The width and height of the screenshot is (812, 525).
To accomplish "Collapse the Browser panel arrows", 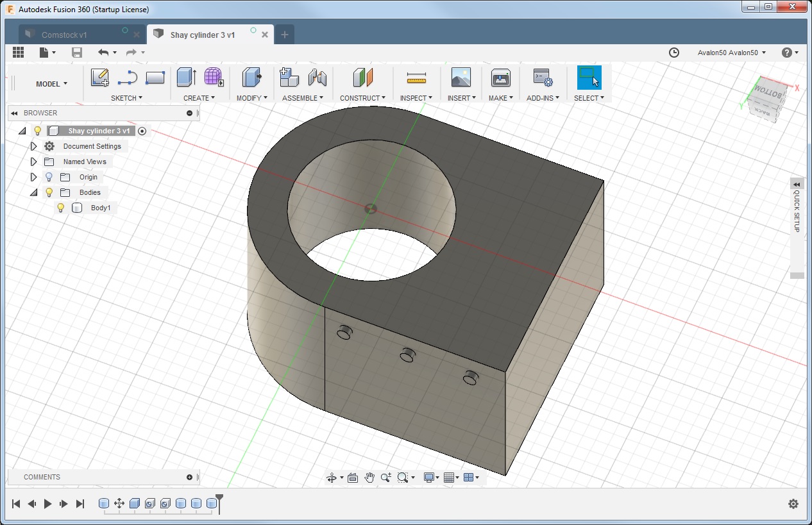I will 14,113.
